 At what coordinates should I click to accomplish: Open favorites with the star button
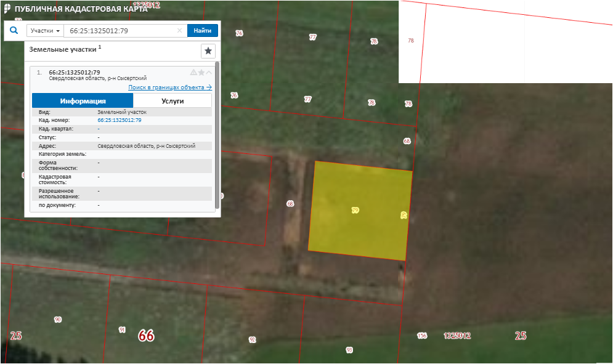(208, 51)
